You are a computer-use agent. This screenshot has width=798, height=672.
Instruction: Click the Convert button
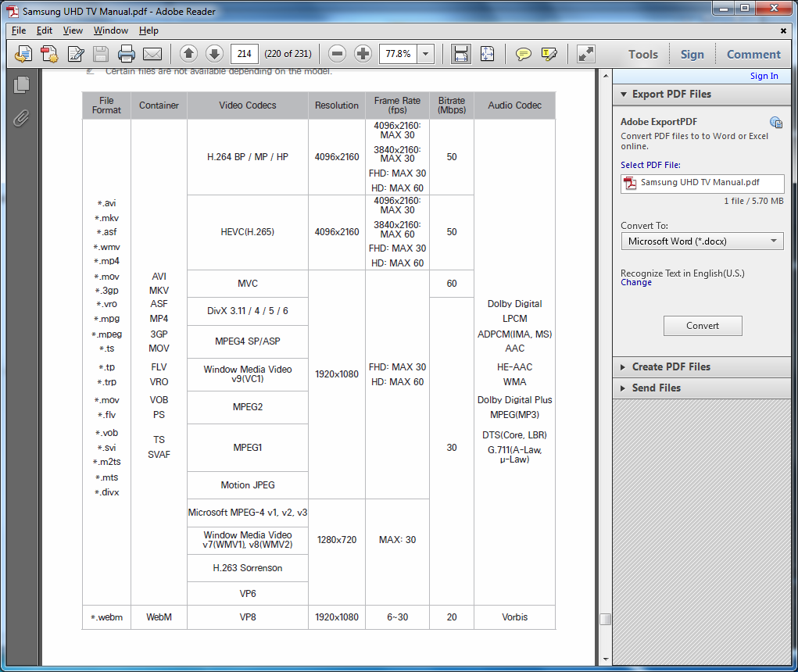click(x=703, y=326)
